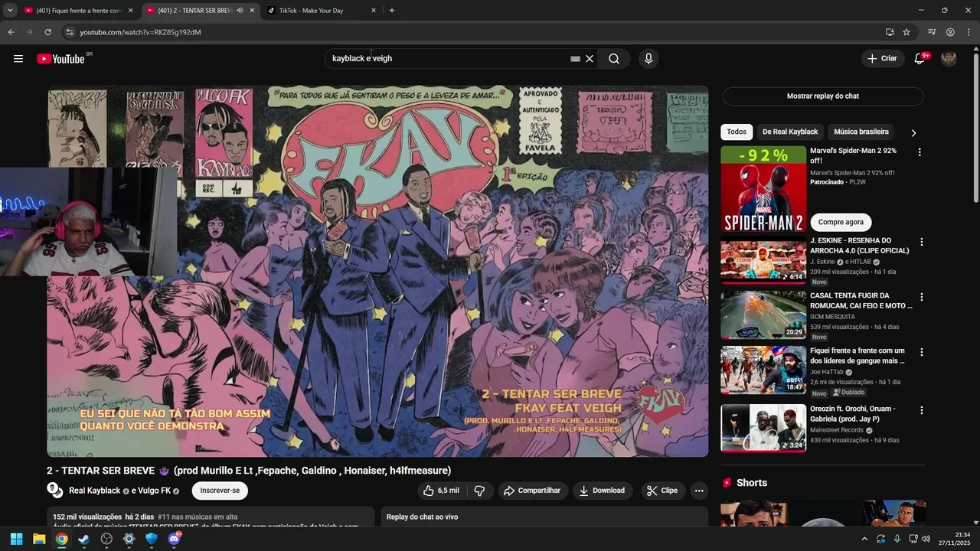The image size is (980, 551).
Task: Start voice search with microphone icon
Action: pos(648,59)
